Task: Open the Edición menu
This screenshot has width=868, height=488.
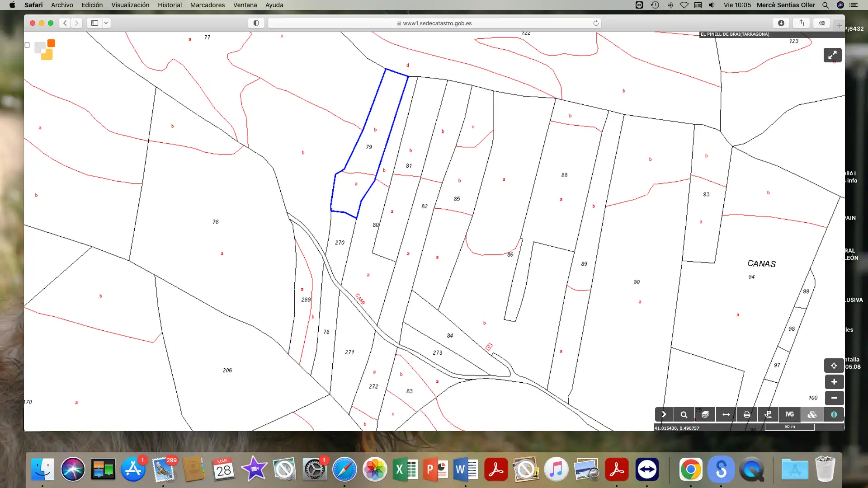Action: pyautogui.click(x=92, y=5)
